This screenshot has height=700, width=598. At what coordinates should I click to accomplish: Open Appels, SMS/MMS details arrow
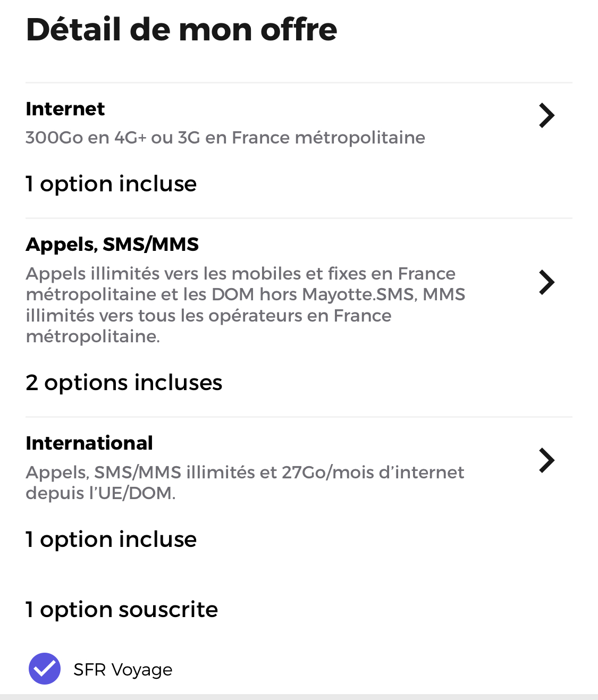546,282
